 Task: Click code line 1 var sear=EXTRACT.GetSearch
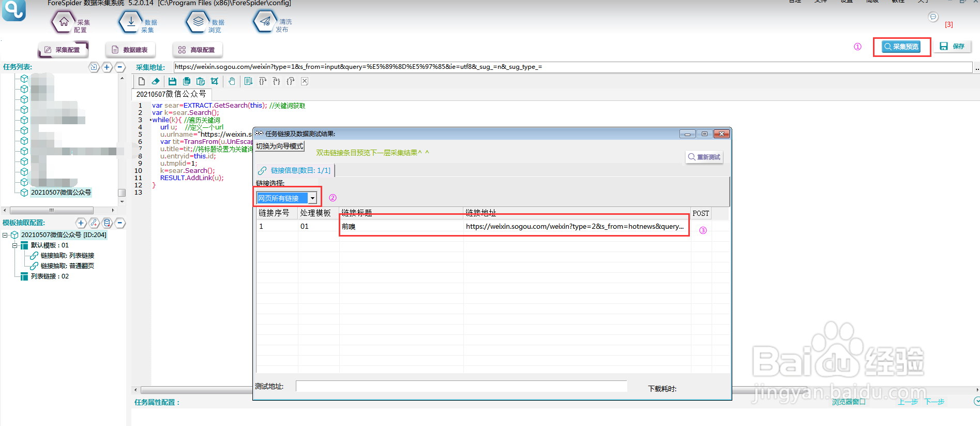(x=229, y=106)
